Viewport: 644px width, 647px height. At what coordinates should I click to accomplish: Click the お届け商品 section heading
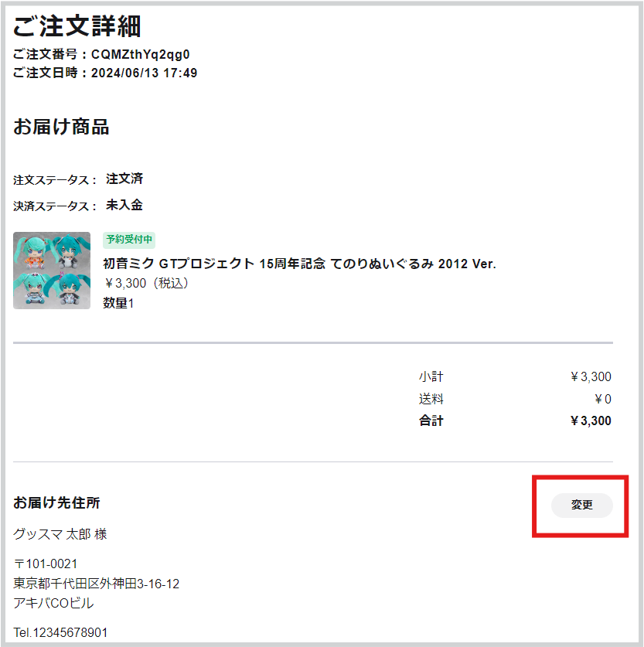point(61,128)
